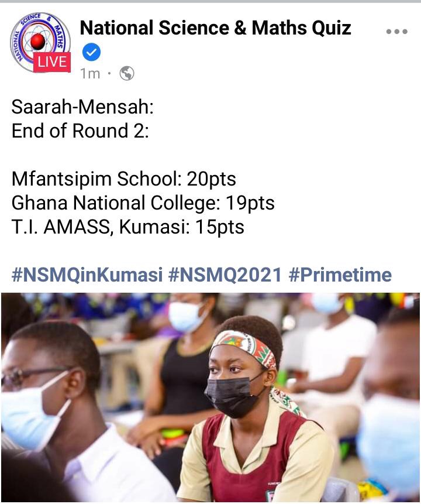The width and height of the screenshot is (421, 504).
Task: Tap the red atom in profile logo
Action: click(37, 41)
